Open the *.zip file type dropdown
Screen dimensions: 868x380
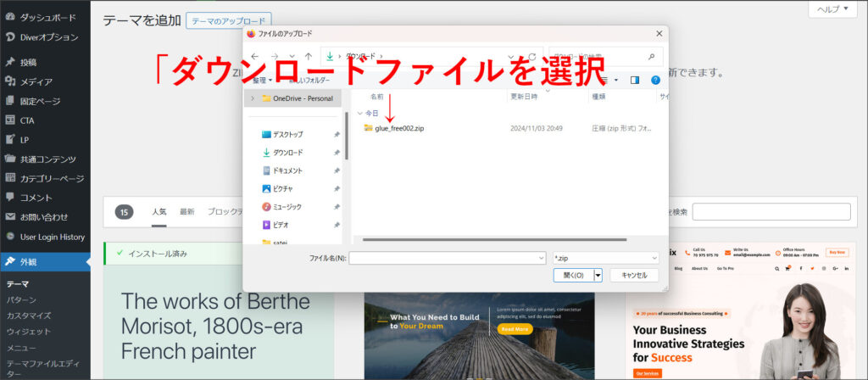[605, 257]
